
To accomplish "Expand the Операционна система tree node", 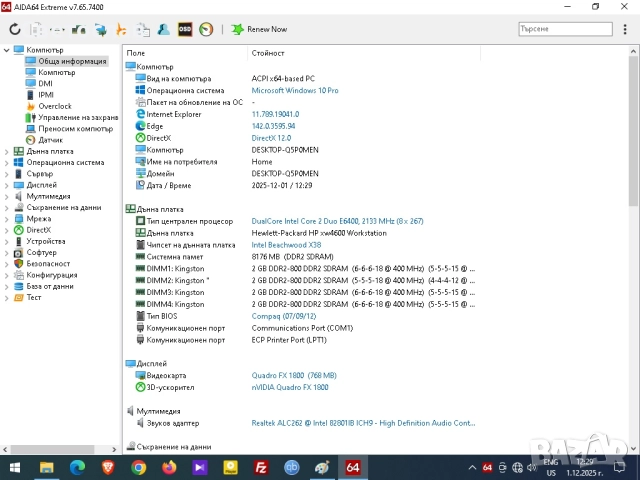I will [7, 162].
